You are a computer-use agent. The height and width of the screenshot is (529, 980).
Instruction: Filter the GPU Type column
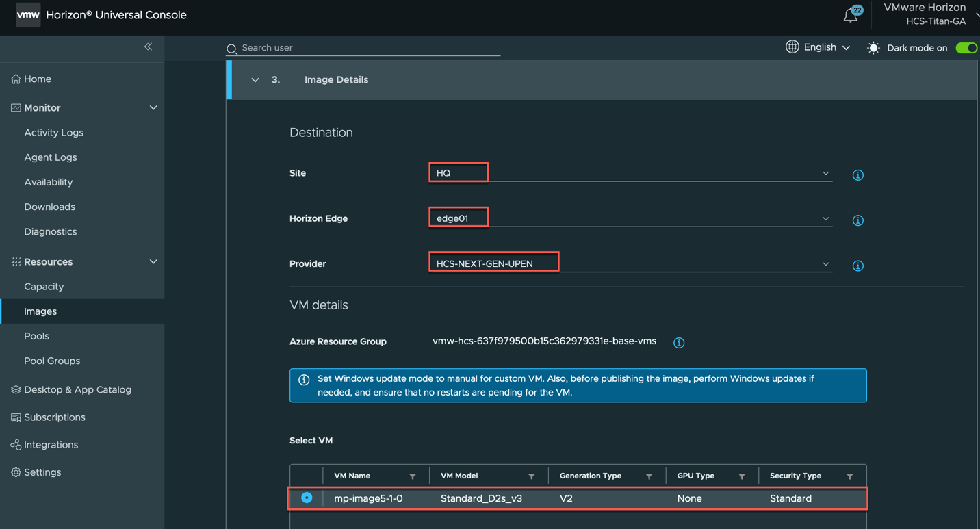coord(742,476)
